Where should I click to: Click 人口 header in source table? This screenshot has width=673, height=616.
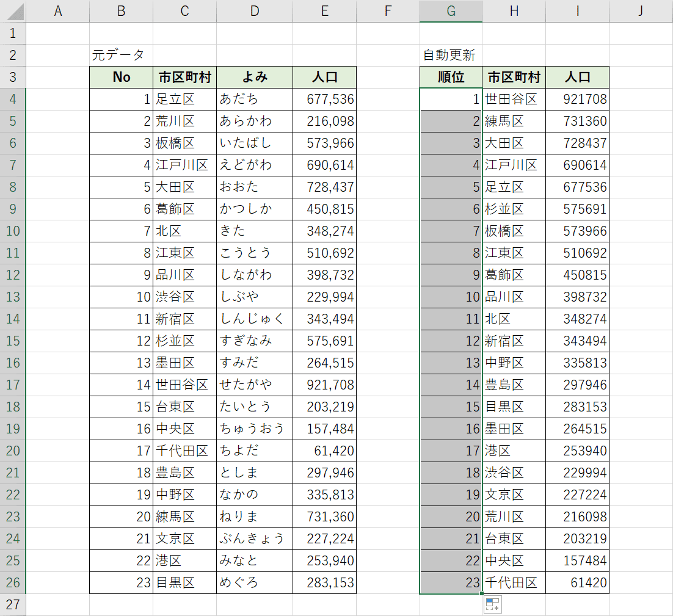[324, 77]
